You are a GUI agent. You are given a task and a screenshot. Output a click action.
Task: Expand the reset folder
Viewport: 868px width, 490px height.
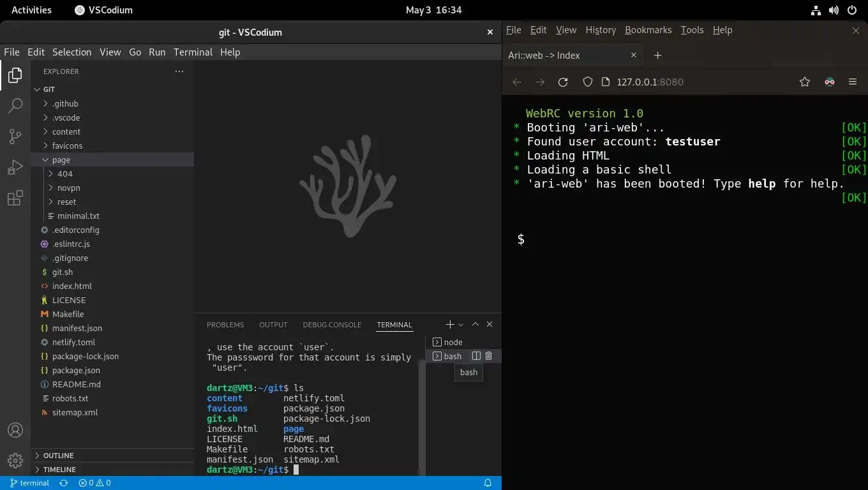(x=112, y=202)
